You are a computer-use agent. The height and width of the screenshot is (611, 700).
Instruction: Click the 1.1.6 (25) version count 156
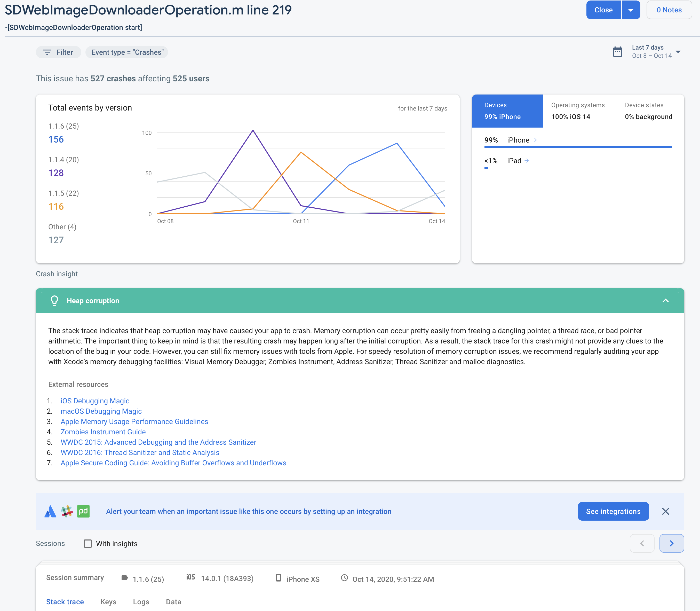(56, 139)
